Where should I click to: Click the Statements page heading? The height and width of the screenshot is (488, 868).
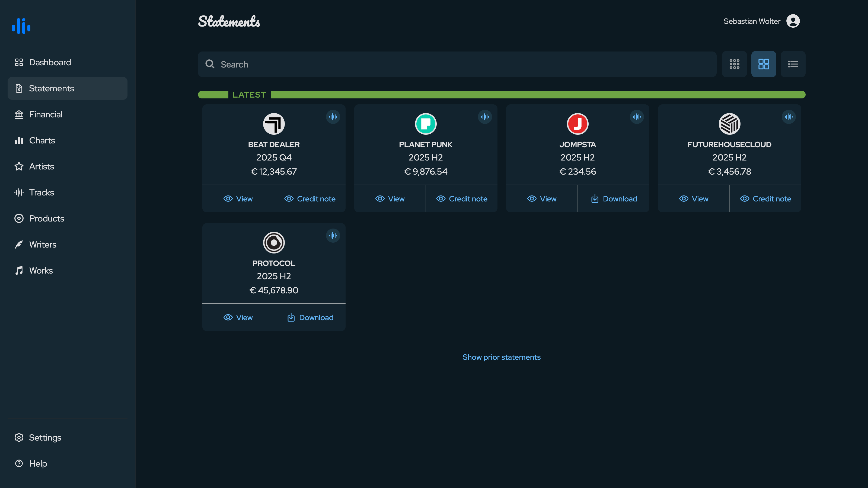coord(229,21)
